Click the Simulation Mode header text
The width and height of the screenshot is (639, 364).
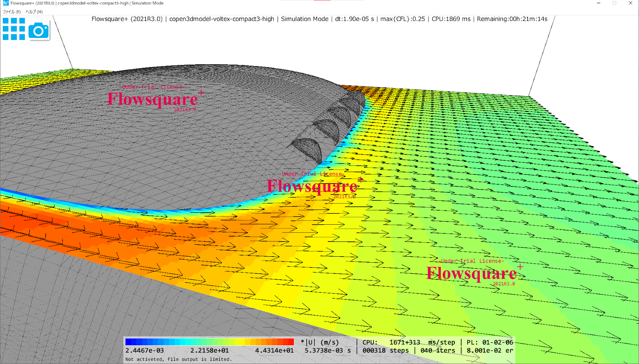305,19
